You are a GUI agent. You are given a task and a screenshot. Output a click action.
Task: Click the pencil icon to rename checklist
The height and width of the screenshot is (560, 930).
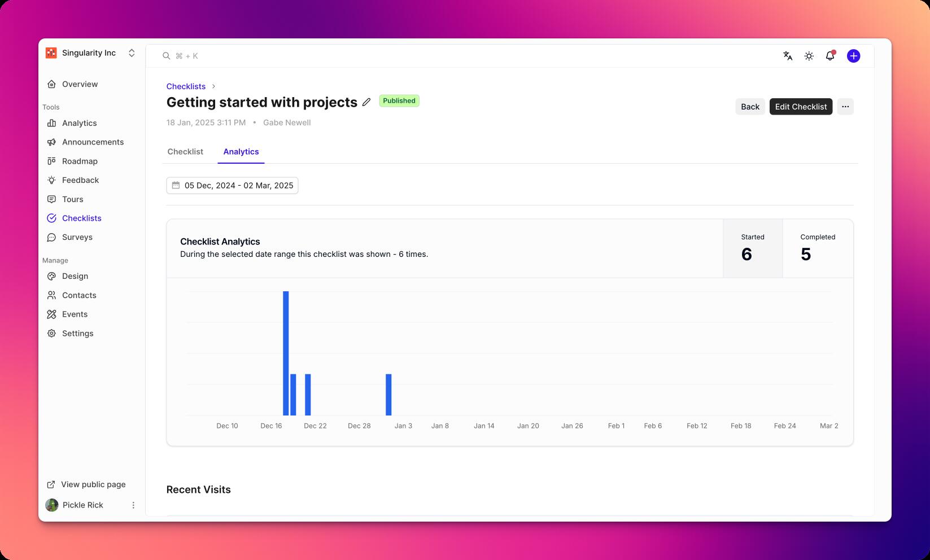[366, 102]
